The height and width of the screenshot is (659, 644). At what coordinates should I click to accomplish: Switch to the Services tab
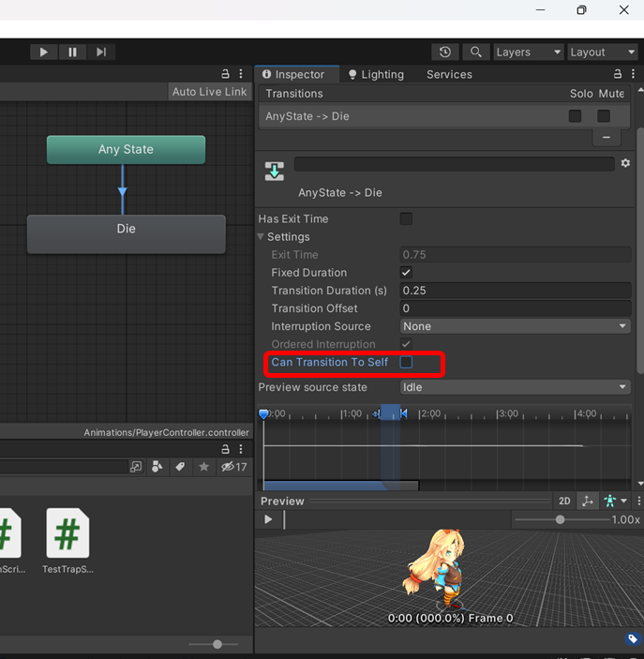449,75
